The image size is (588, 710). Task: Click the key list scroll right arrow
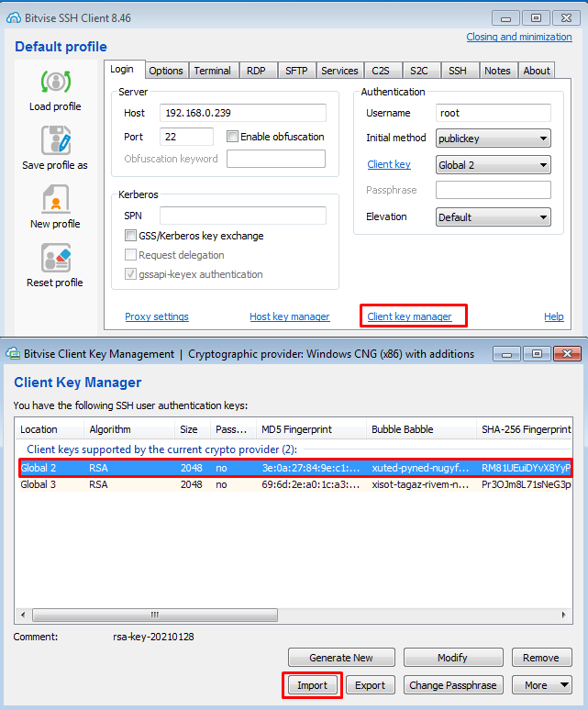click(x=563, y=615)
